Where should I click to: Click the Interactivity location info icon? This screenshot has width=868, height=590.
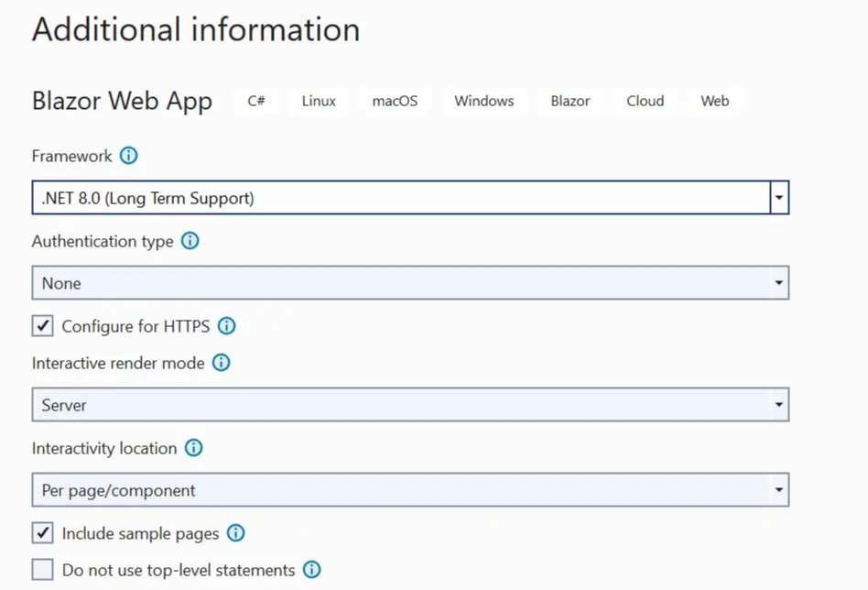click(x=194, y=448)
